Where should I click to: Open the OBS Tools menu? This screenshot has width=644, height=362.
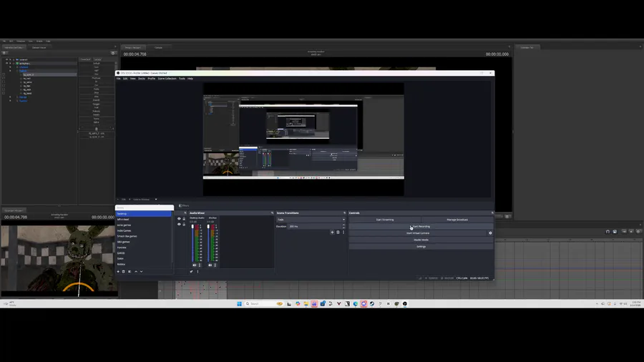point(182,79)
